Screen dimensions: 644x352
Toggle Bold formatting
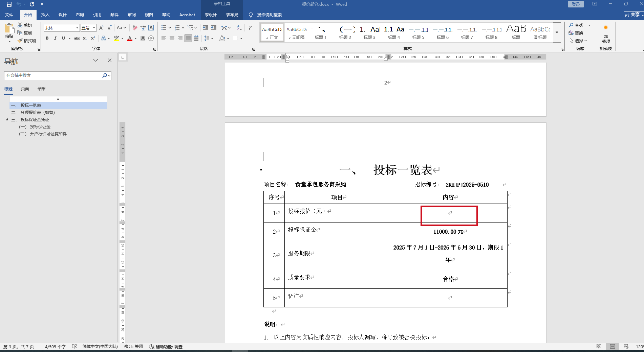coord(47,38)
